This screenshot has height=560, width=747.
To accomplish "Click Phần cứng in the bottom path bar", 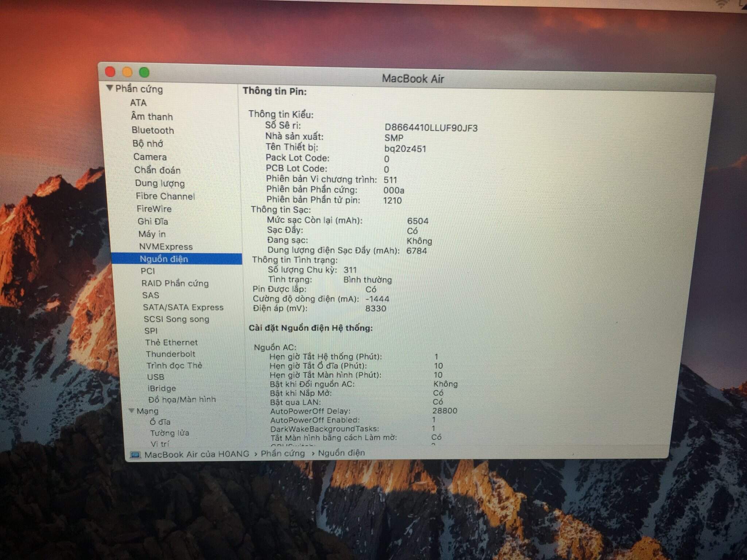I will click(283, 453).
